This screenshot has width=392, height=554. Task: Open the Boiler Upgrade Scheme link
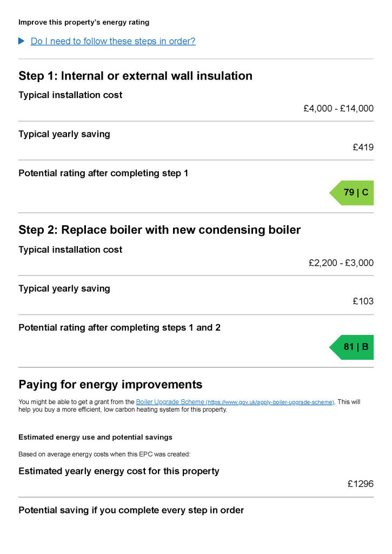coord(170,402)
